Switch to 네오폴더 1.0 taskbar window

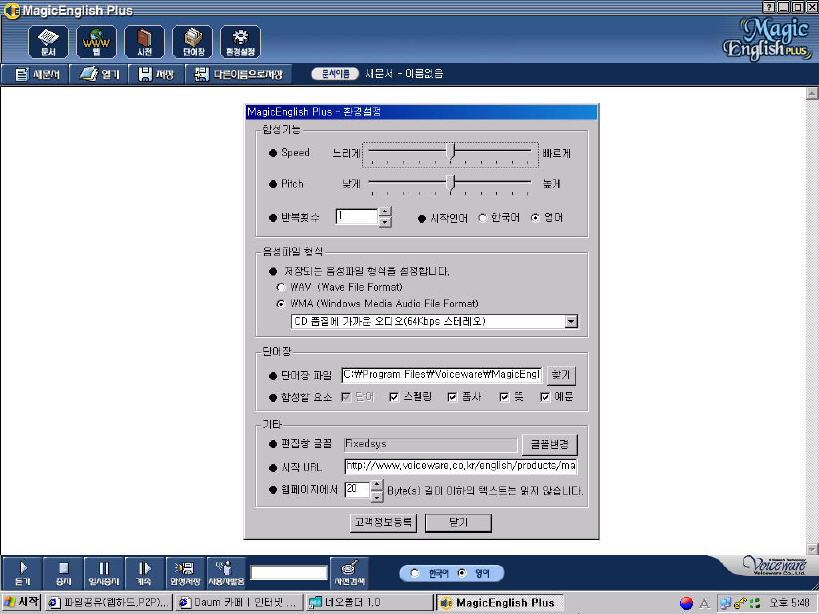(x=369, y=603)
